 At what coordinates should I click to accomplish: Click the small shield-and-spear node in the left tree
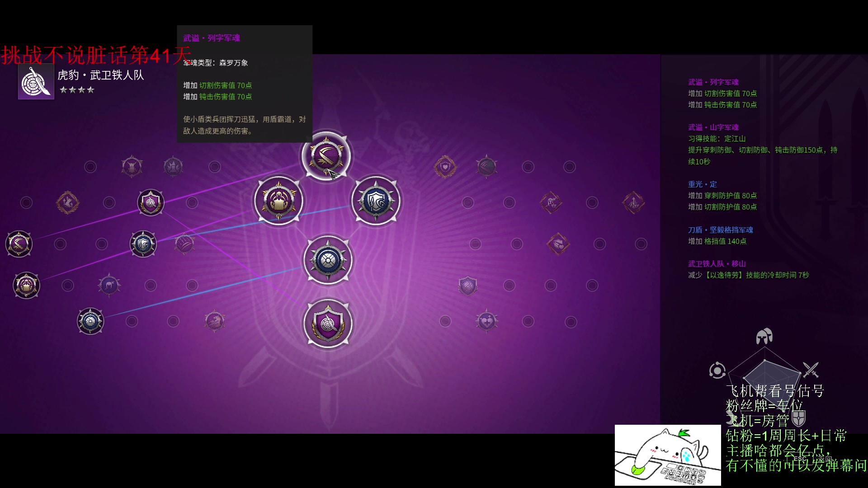click(143, 244)
